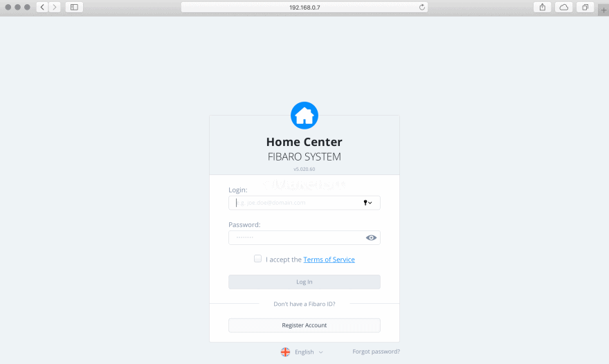Click the green zoom window button
609x364 pixels.
click(27, 8)
